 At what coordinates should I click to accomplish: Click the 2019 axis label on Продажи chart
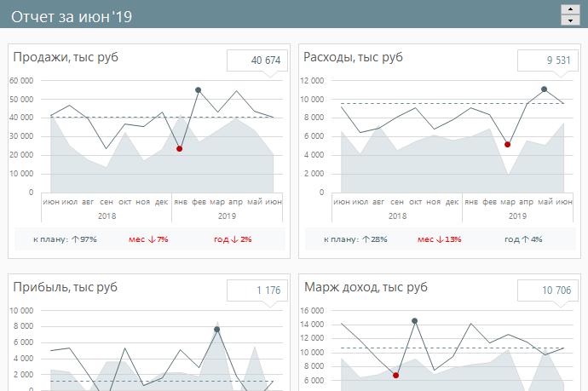227,216
